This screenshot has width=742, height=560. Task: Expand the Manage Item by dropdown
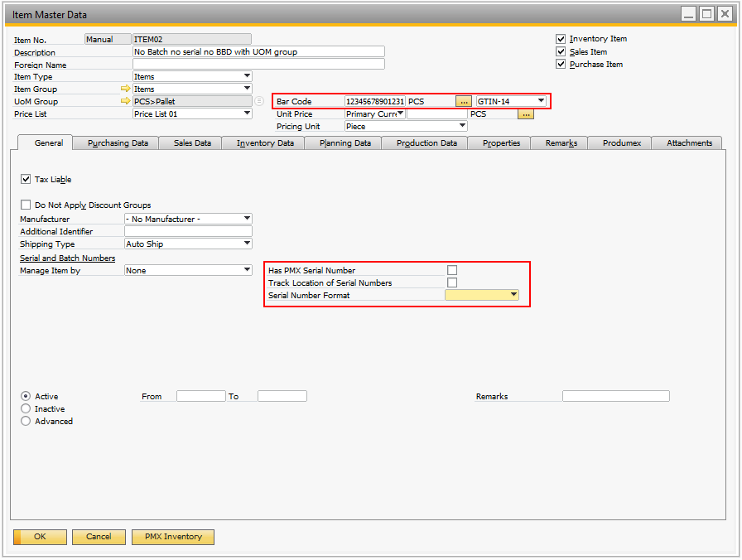pyautogui.click(x=247, y=270)
